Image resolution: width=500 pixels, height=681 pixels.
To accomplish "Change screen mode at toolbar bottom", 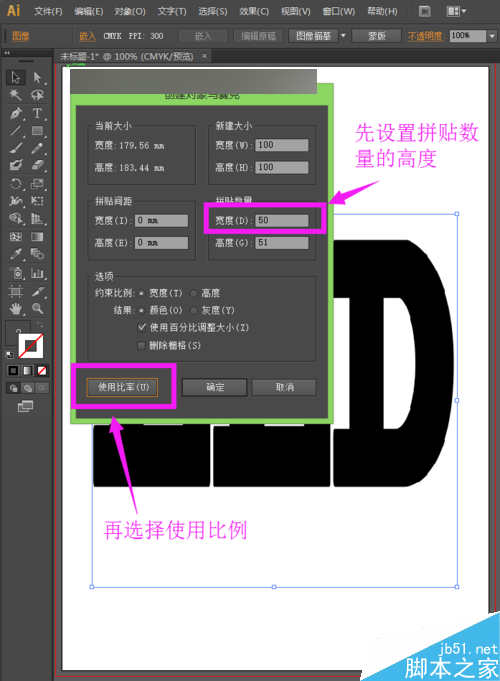I will click(25, 406).
